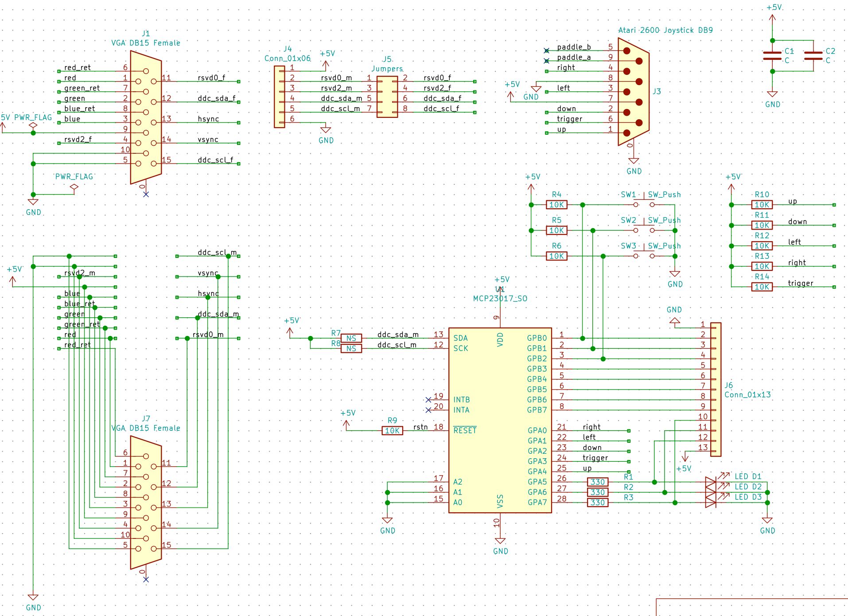
Task: Select push switch SW3
Action: point(644,254)
